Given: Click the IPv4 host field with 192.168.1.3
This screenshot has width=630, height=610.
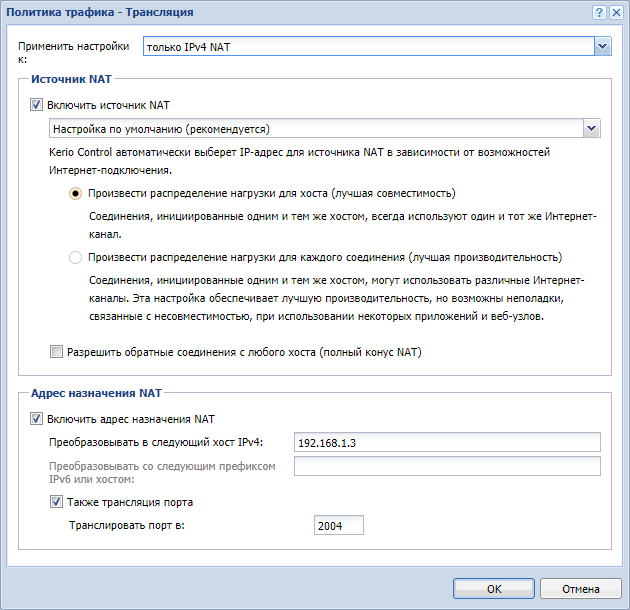Looking at the screenshot, I should point(446,443).
